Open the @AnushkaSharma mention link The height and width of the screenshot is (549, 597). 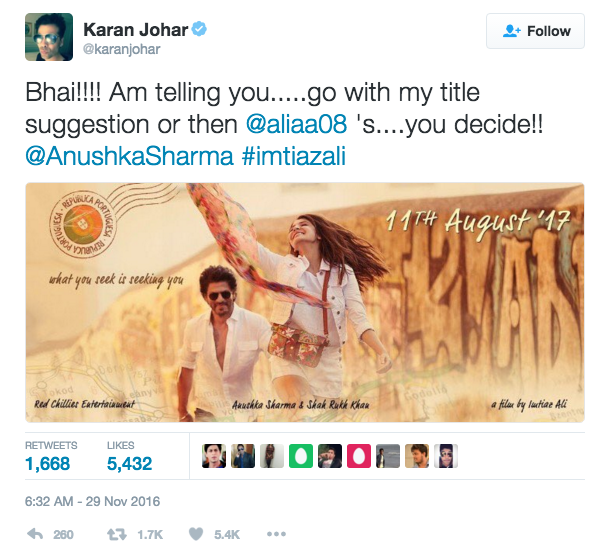coord(129,156)
